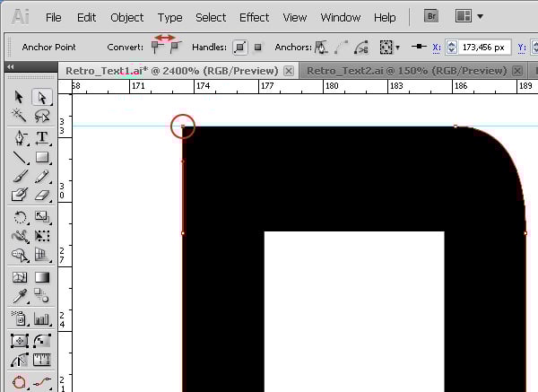
Task: Select the Eyedropper tool
Action: coord(20,296)
